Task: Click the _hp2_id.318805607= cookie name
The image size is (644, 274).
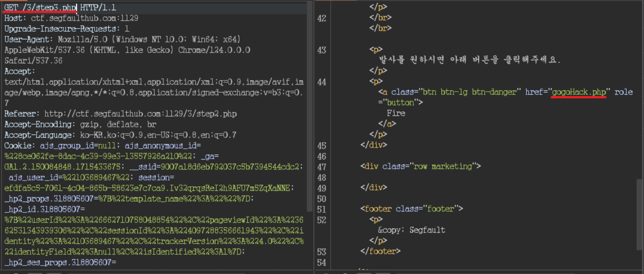Action: pyautogui.click(x=44, y=210)
